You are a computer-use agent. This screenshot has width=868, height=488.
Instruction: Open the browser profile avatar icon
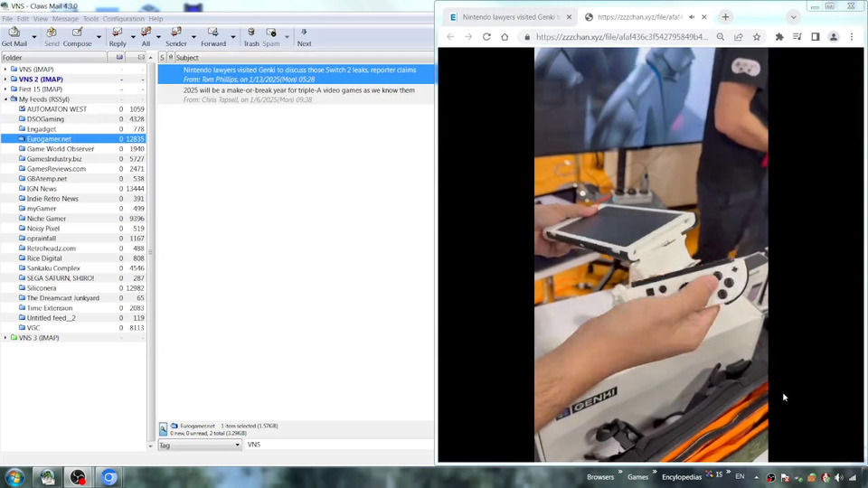pos(833,37)
